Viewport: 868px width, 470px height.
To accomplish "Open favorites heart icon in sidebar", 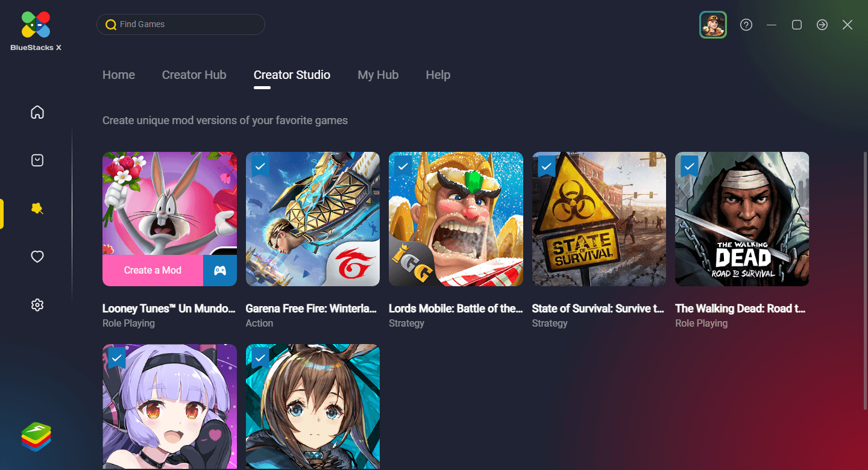I will (37, 257).
